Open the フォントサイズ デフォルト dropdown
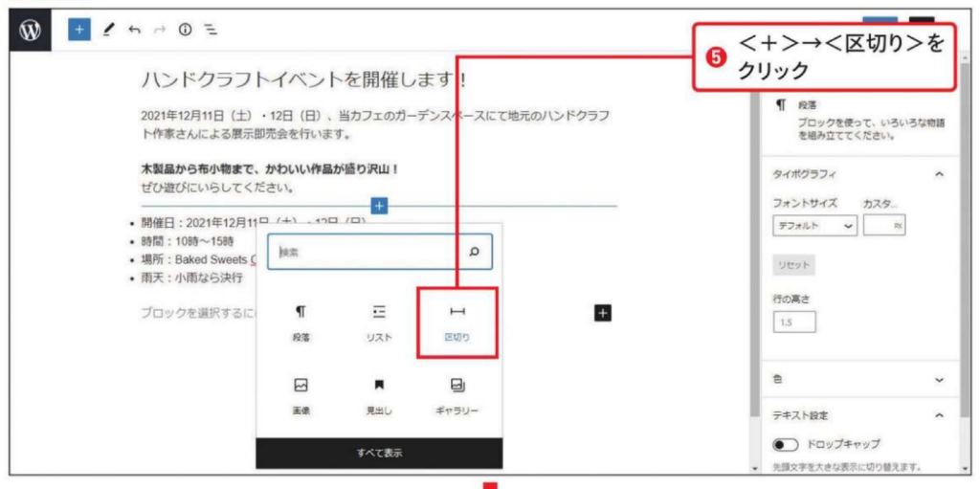This screenshot has width=980, height=489. (x=814, y=227)
